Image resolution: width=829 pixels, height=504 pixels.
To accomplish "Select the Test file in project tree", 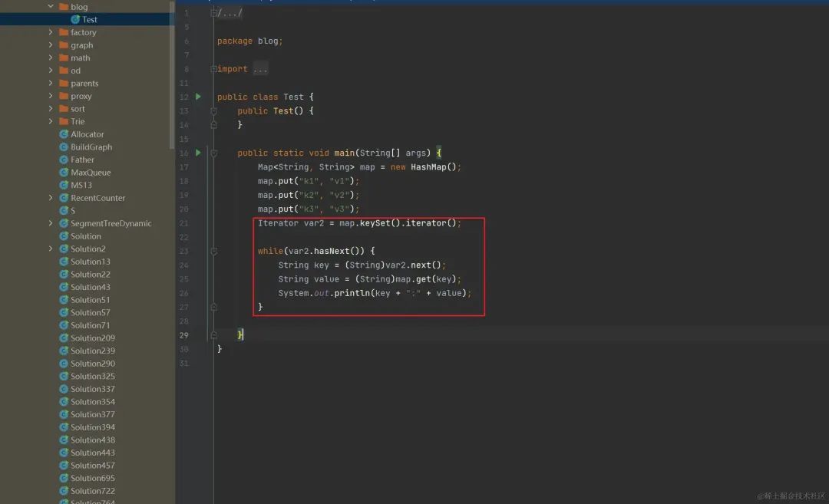I will pos(89,20).
